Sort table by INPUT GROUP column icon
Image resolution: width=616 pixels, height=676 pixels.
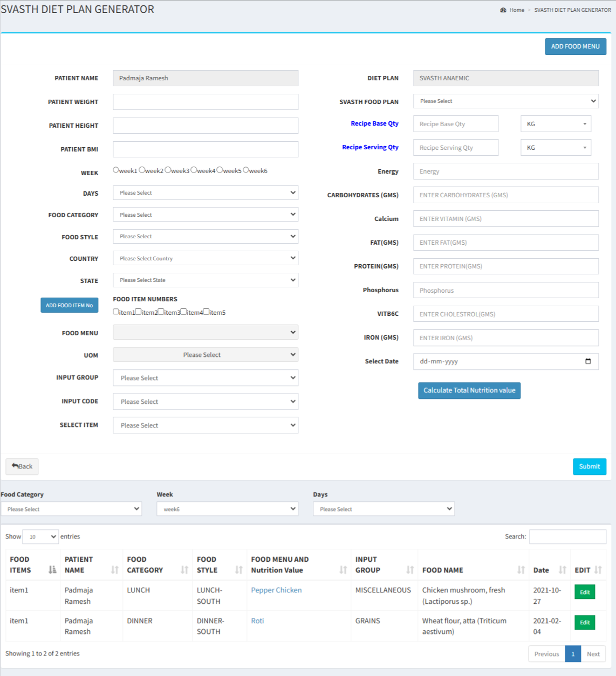pos(410,570)
